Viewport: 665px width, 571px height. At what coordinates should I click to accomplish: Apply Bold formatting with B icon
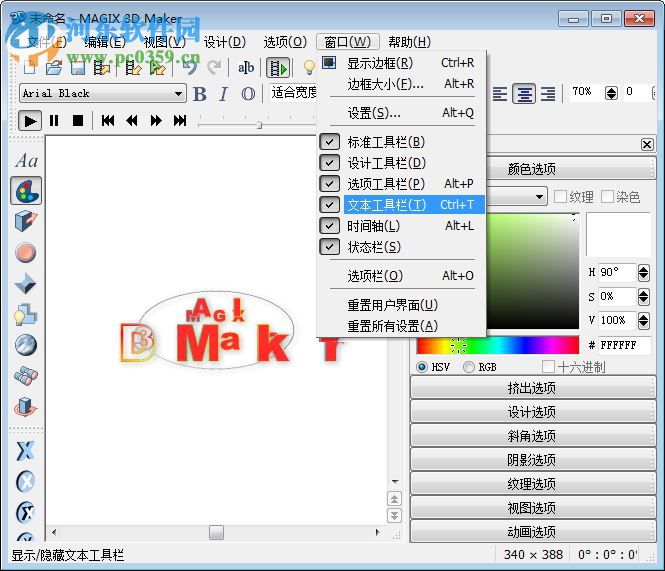[x=200, y=94]
